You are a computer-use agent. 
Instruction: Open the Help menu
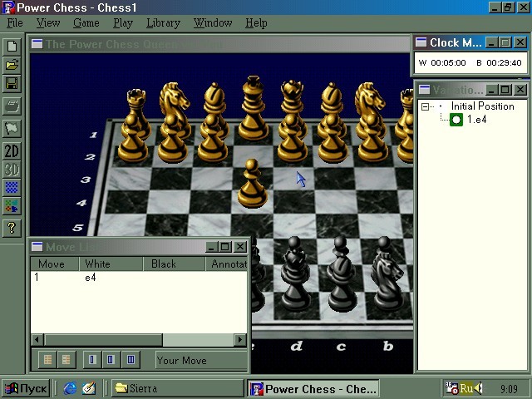click(256, 23)
